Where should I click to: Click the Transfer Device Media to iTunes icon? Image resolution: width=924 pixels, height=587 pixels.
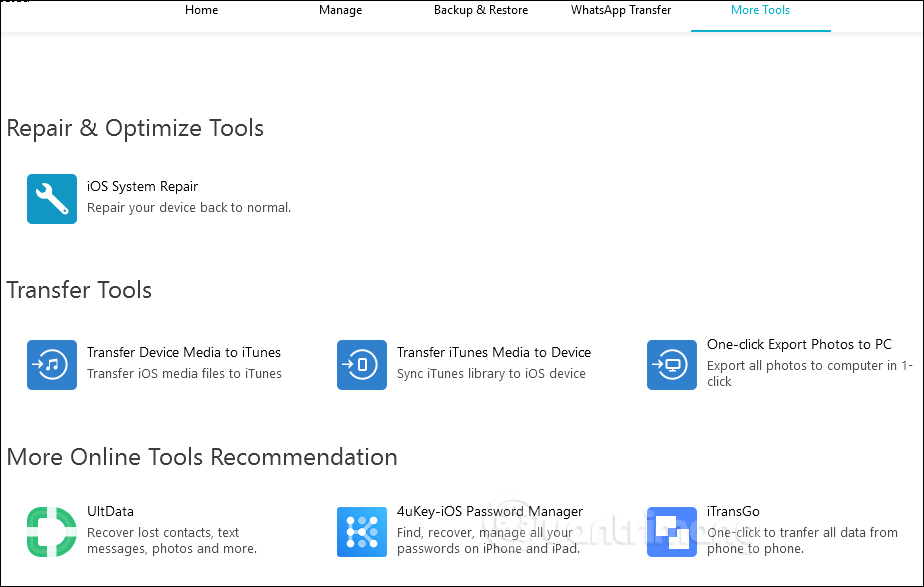click(x=51, y=365)
